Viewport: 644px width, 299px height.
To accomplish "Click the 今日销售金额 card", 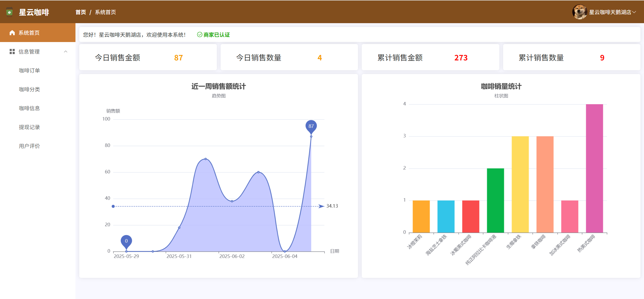I will [148, 57].
